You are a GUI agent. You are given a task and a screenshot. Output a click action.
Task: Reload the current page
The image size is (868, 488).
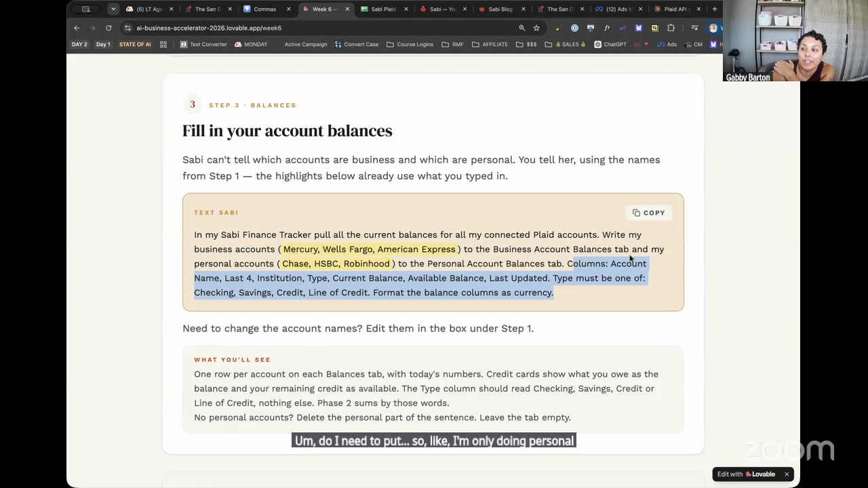108,28
